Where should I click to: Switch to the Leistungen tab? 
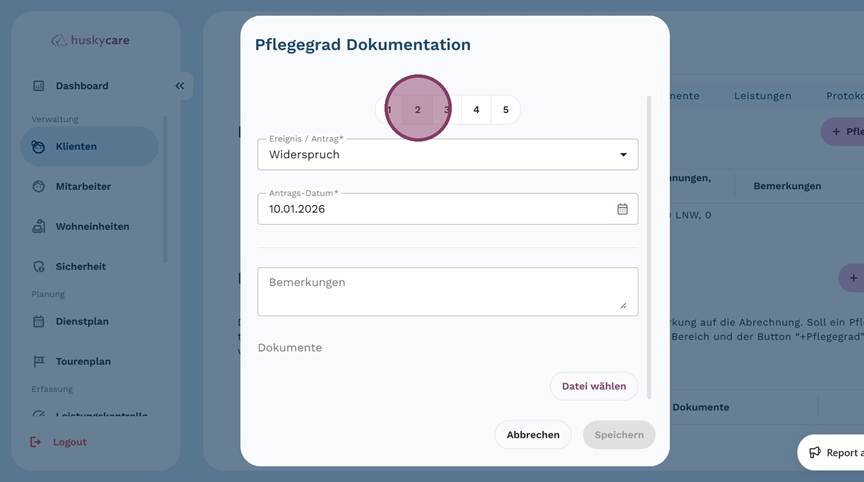click(762, 96)
